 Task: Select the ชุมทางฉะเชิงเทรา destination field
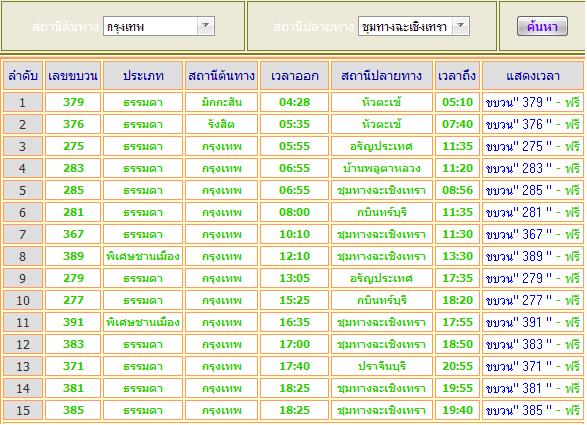pos(414,26)
